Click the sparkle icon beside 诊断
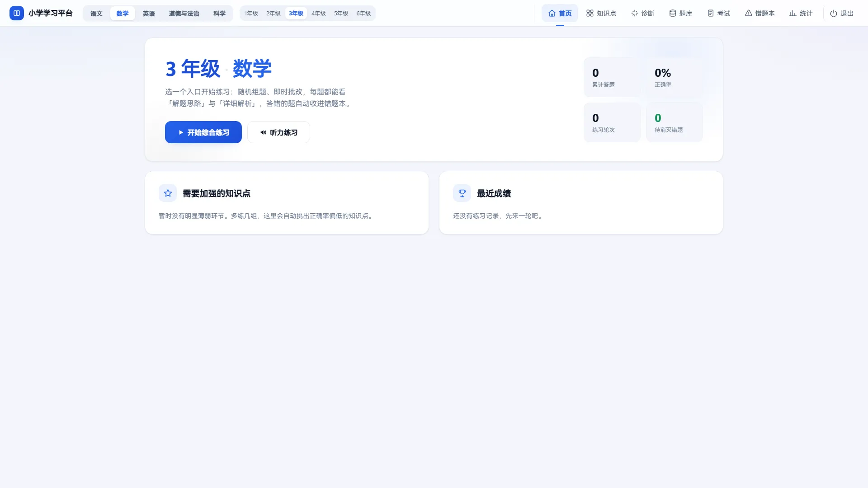Screen dimensions: 868x488 point(634,13)
